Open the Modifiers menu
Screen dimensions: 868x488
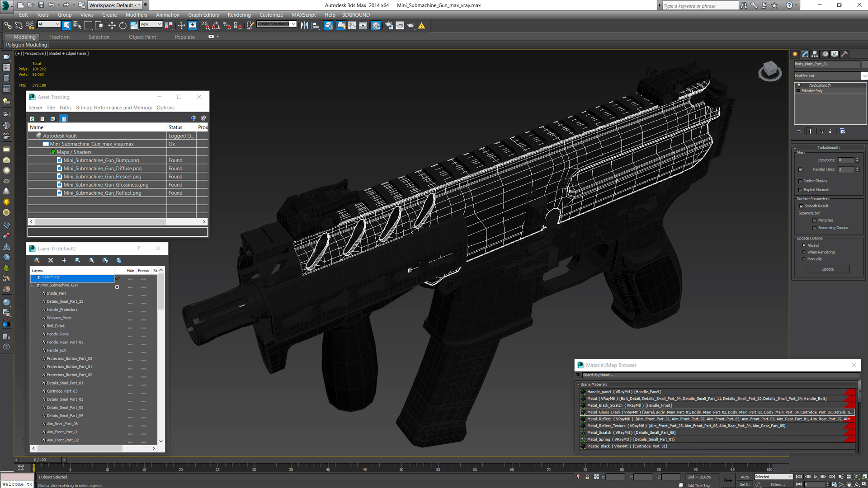point(136,15)
